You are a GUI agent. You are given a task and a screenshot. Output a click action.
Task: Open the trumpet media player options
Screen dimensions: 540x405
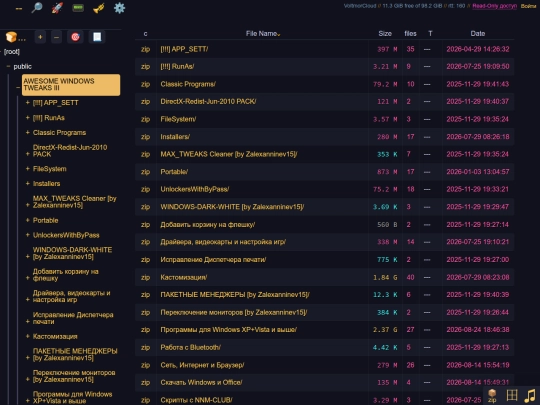click(x=98, y=8)
